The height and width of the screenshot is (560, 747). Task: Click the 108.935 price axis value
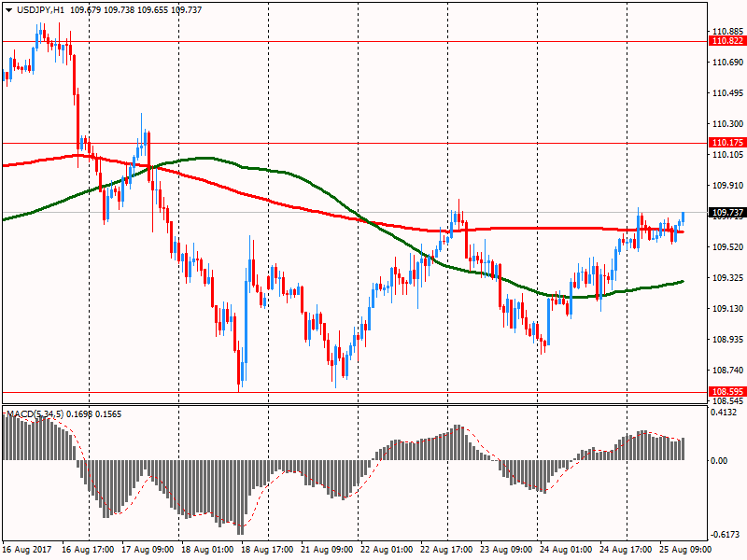pyautogui.click(x=727, y=340)
